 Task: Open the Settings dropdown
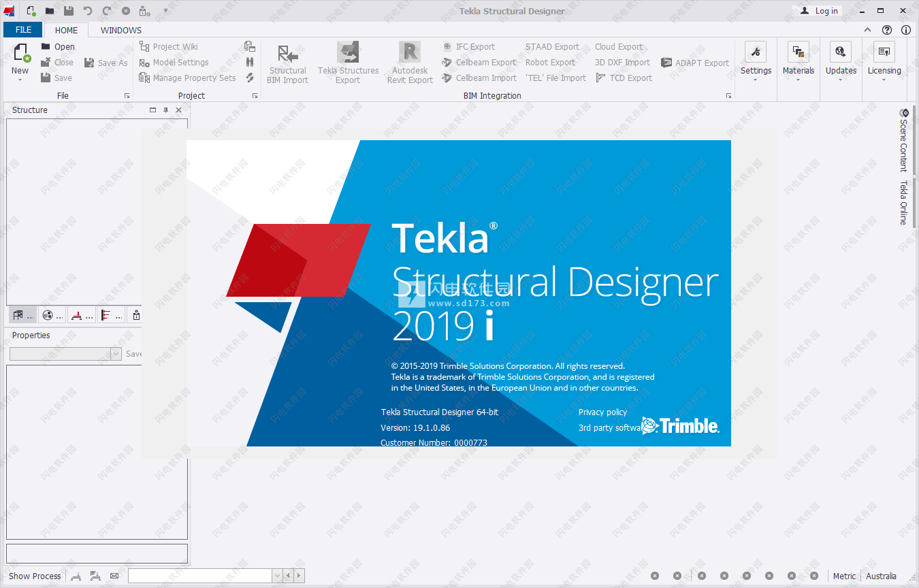tap(756, 61)
